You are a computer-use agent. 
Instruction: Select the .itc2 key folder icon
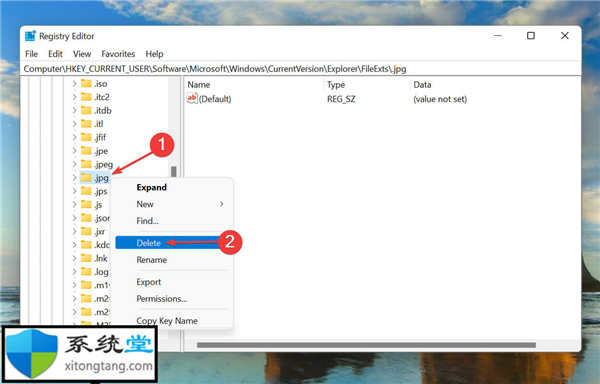86,97
